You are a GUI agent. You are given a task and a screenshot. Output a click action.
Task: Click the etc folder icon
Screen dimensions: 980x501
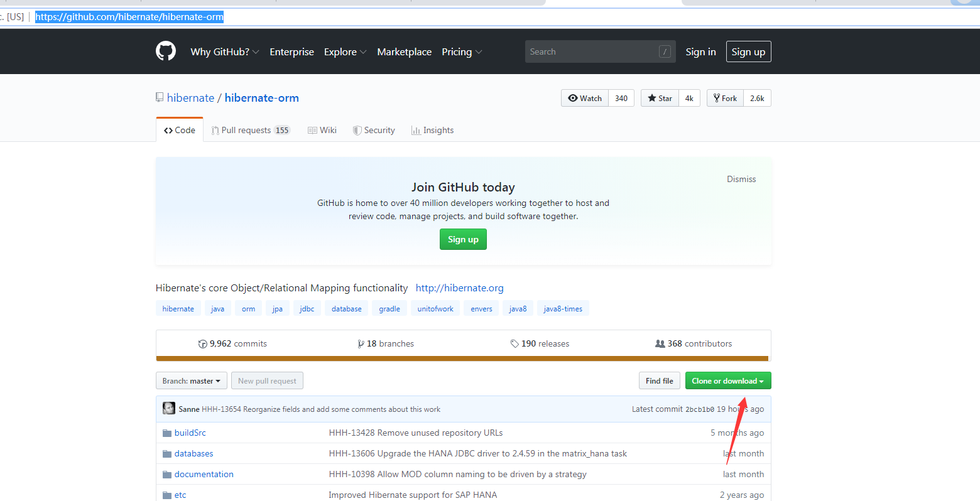click(167, 495)
